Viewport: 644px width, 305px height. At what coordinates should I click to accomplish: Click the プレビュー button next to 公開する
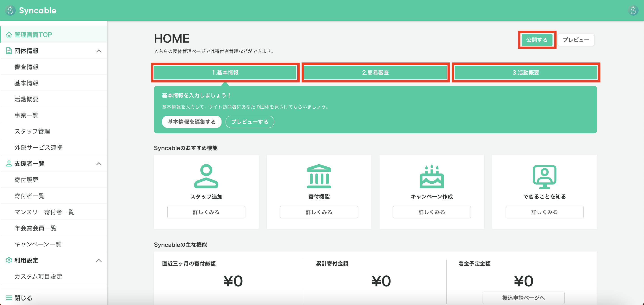click(x=576, y=40)
